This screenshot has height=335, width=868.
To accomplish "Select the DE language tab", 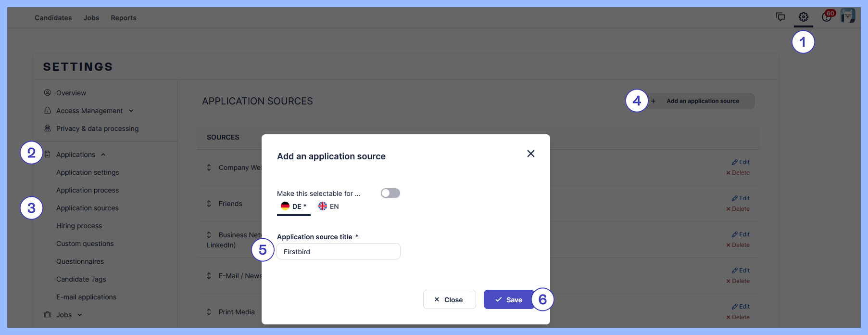I will point(294,206).
